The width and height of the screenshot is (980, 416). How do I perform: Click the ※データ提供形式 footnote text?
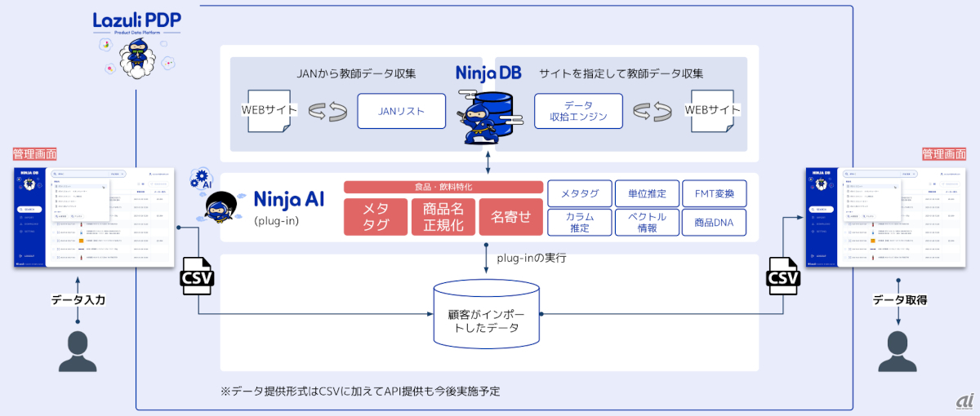(360, 392)
